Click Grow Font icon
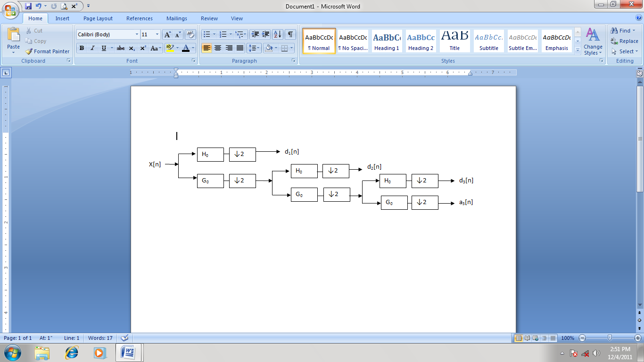Viewport: 644px width, 362px height. pyautogui.click(x=168, y=34)
